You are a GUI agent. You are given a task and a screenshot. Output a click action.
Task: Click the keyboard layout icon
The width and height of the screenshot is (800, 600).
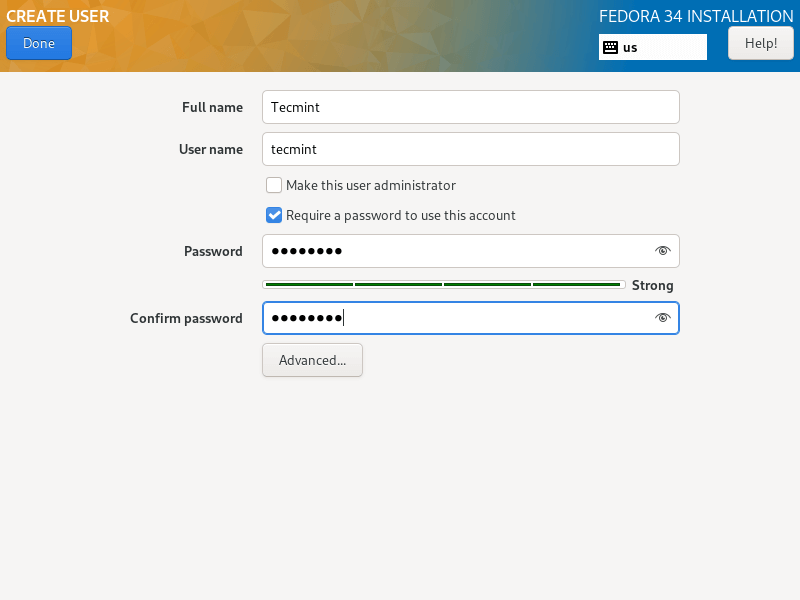tap(611, 47)
